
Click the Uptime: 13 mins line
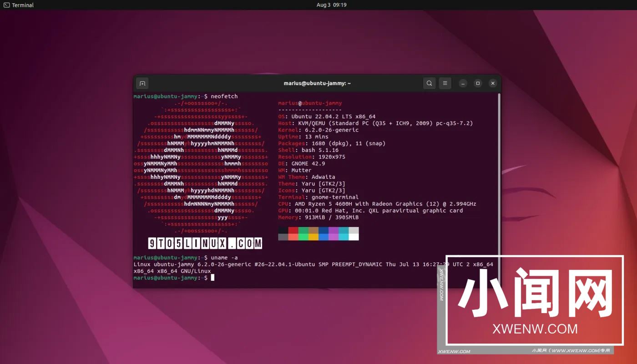[303, 136]
